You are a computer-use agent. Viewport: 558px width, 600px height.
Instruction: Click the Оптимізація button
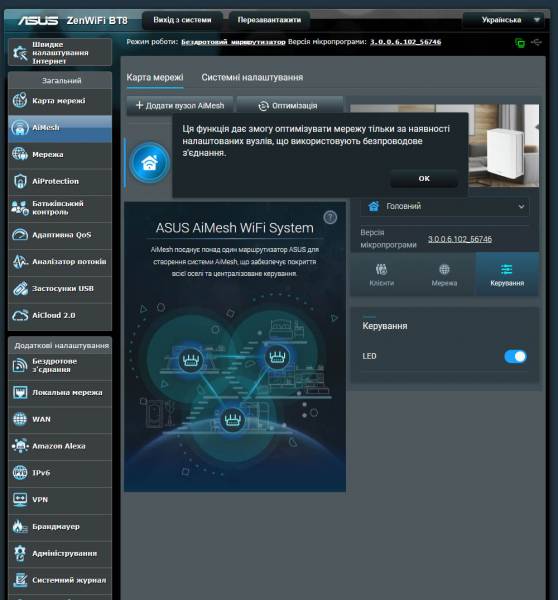(289, 105)
